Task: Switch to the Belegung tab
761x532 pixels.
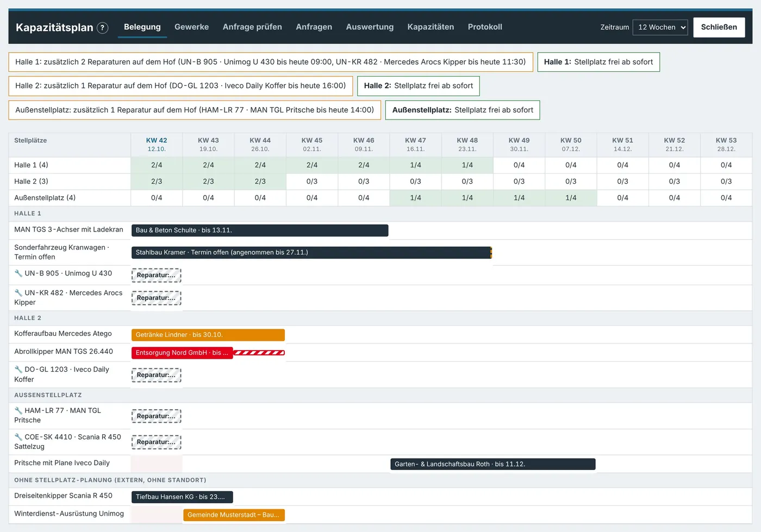Action: coord(142,27)
